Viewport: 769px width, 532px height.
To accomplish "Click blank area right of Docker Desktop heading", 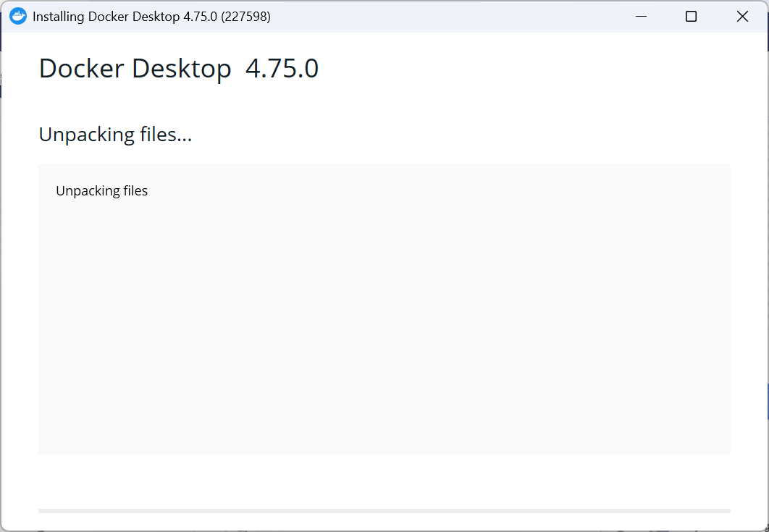I will pyautogui.click(x=525, y=68).
